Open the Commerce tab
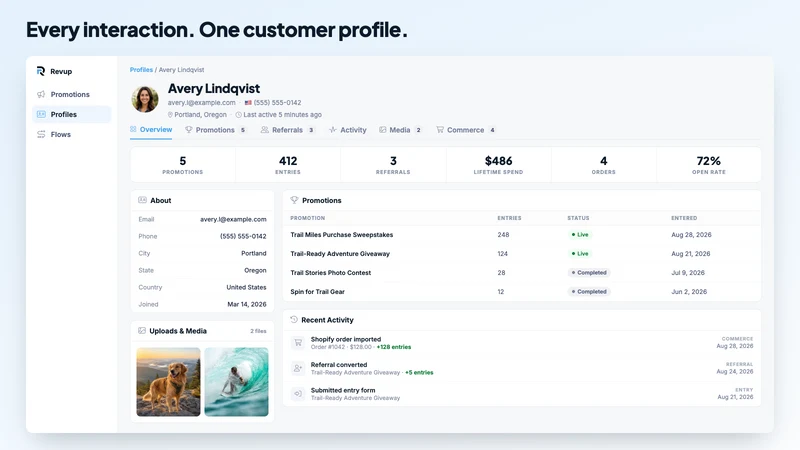 pyautogui.click(x=465, y=130)
